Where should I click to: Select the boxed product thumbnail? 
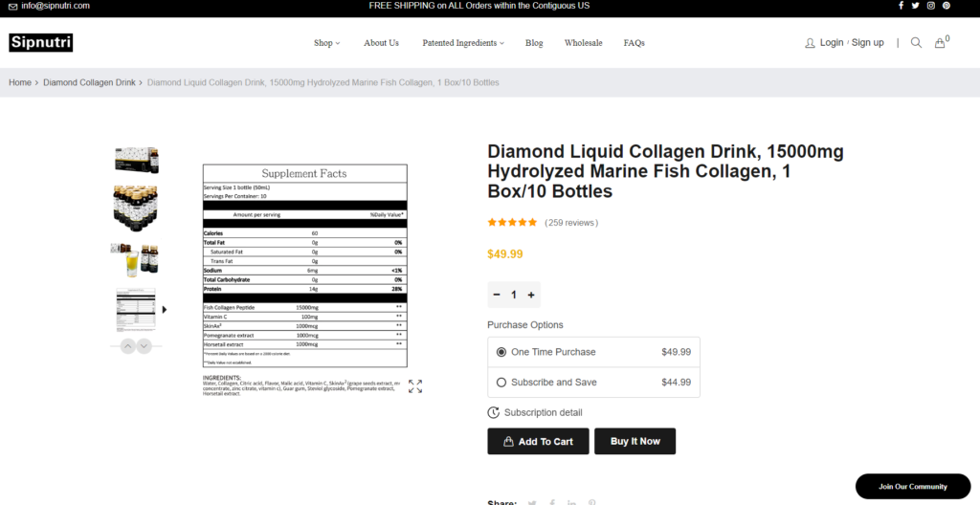(x=136, y=160)
